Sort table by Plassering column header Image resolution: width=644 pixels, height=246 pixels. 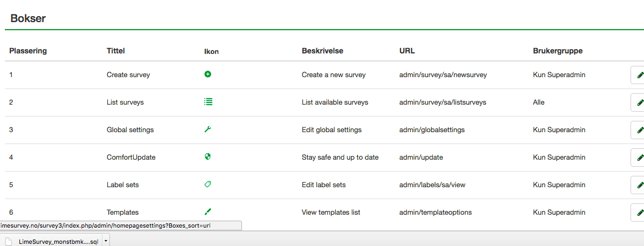[x=28, y=51]
